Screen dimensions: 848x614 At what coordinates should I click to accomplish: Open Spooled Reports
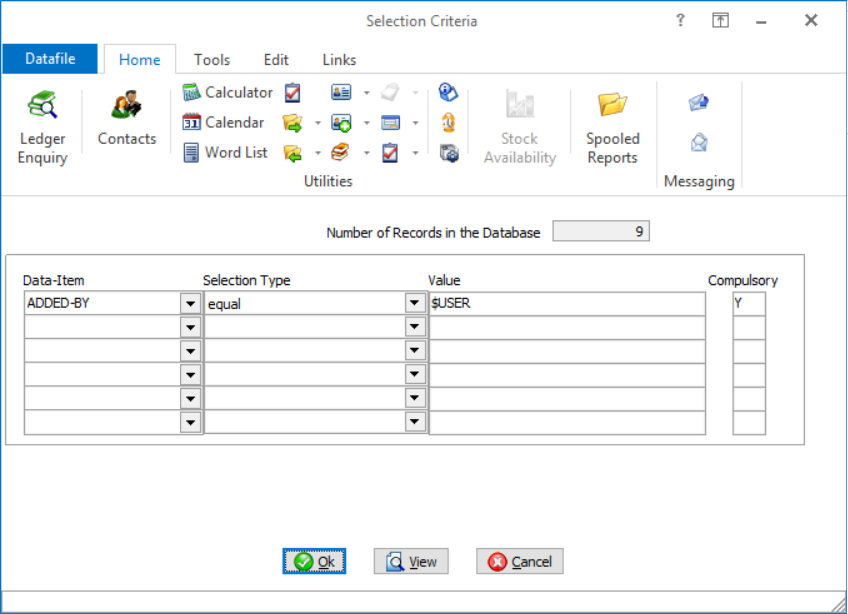(613, 128)
